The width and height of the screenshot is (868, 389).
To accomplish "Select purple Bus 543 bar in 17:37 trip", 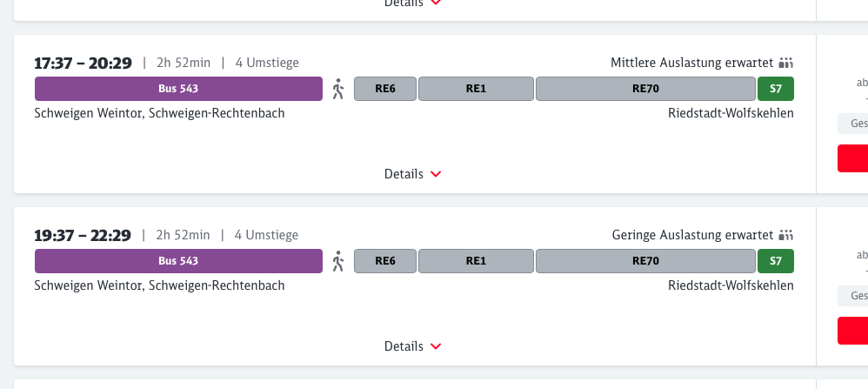I will pyautogui.click(x=178, y=89).
